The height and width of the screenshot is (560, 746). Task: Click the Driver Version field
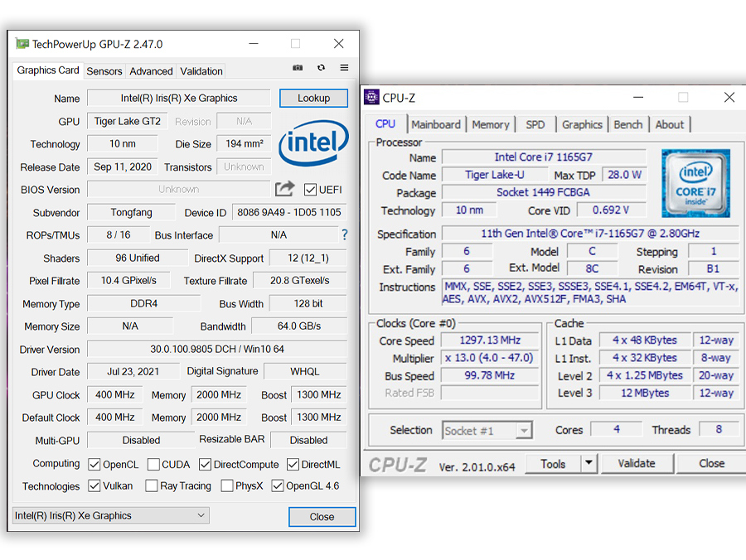click(x=217, y=349)
